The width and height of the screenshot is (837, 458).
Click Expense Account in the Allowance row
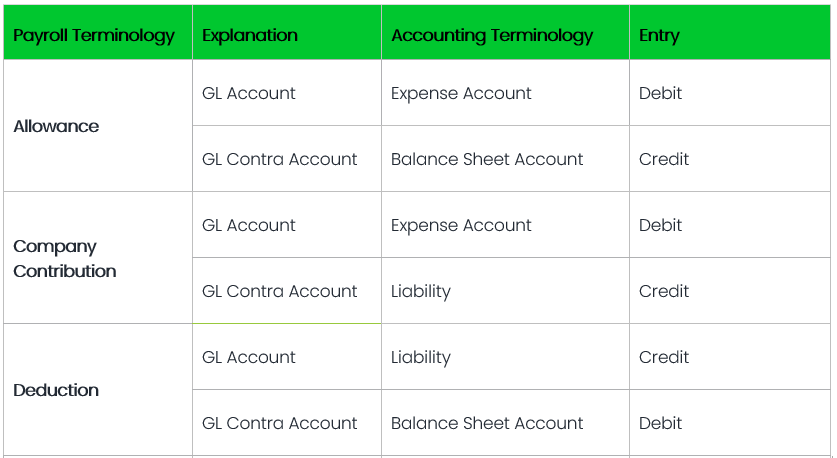tap(461, 93)
